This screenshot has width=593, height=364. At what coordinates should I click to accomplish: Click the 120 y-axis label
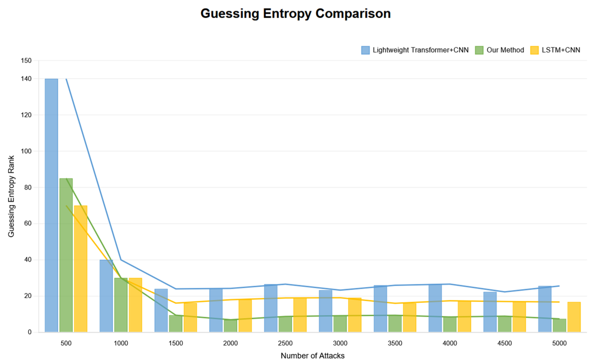click(26, 115)
